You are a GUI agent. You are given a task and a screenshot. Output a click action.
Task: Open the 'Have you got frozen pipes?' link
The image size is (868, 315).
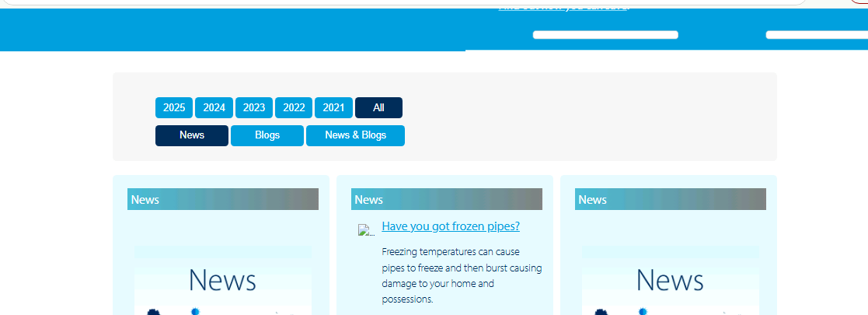[451, 226]
